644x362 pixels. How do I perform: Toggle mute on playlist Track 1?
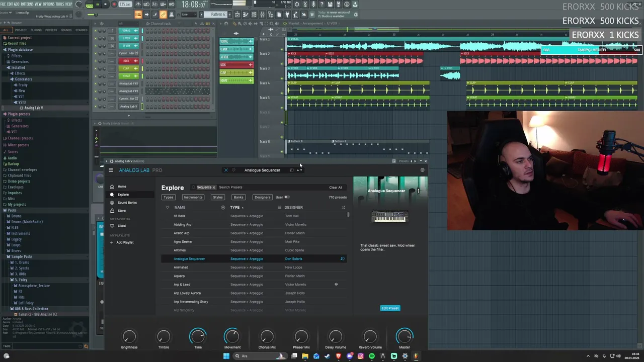click(282, 49)
